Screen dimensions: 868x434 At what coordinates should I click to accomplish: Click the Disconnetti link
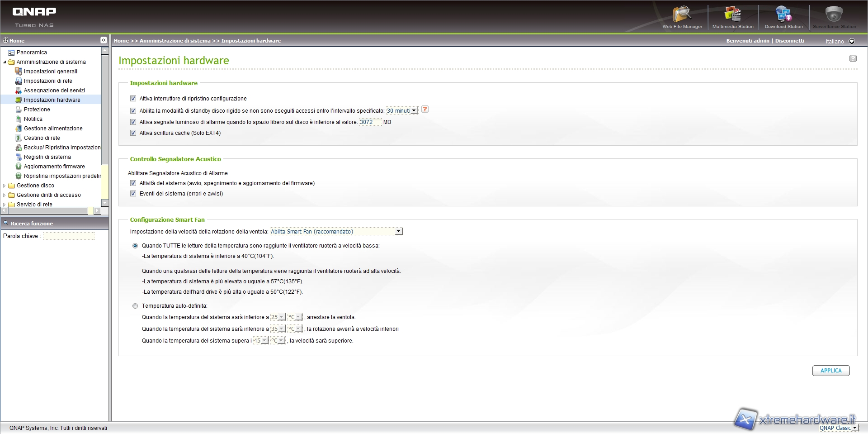click(789, 41)
